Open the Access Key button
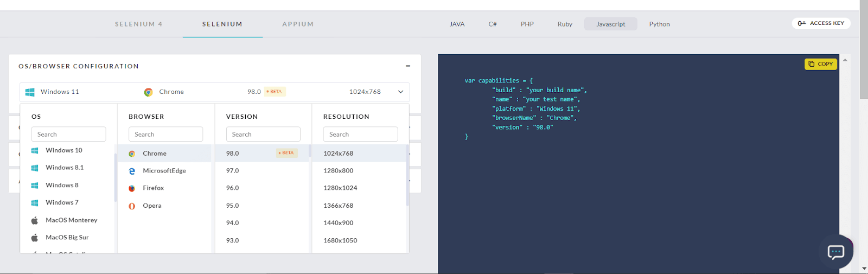Viewport: 868px width, 274px height. (821, 23)
